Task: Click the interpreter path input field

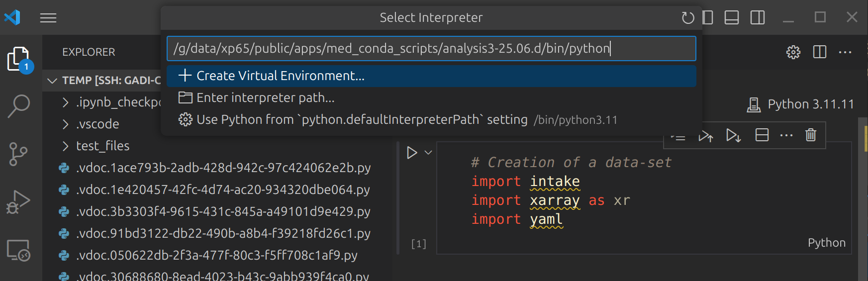Action: (x=431, y=49)
